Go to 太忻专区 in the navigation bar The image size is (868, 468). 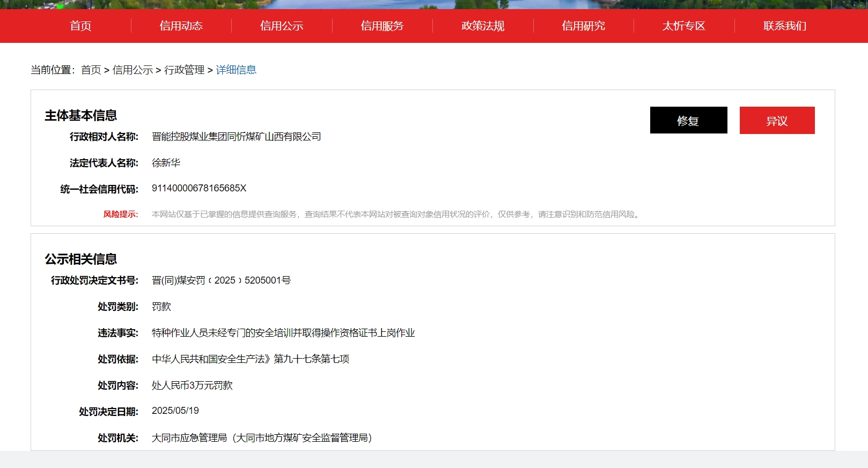pyautogui.click(x=684, y=26)
